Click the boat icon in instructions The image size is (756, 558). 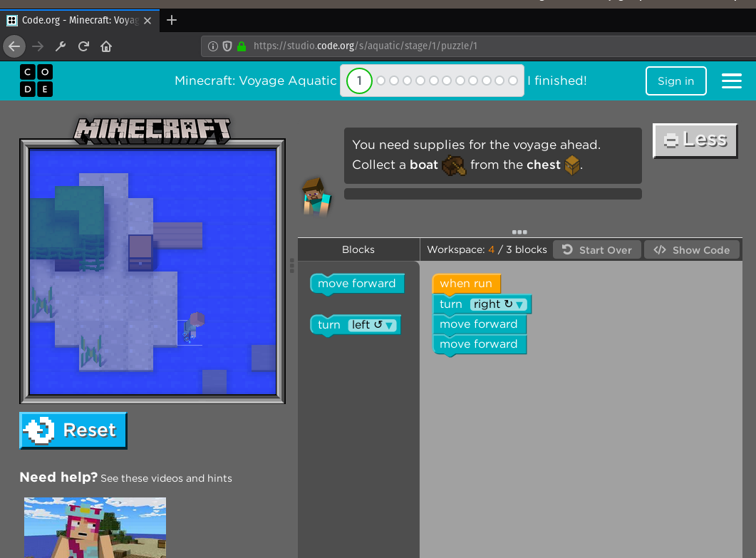[x=454, y=165]
